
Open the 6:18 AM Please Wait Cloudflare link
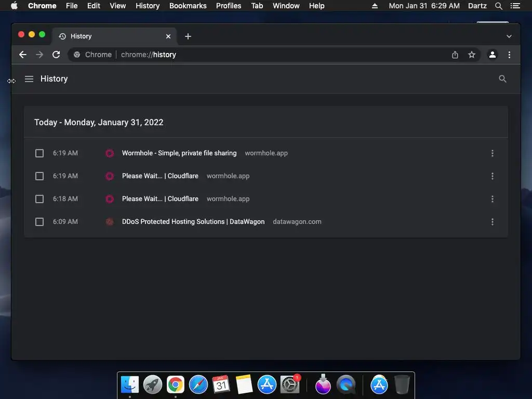(x=160, y=198)
